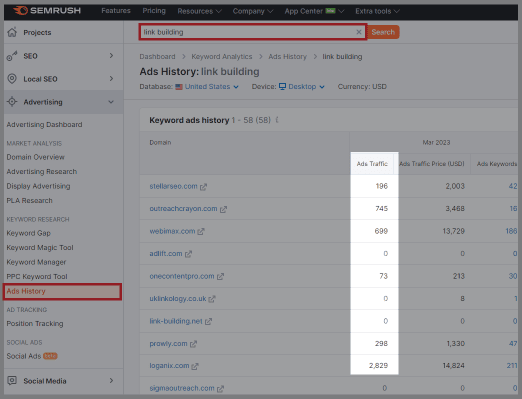
Task: Open the Extra tools dropdown menu
Action: click(377, 11)
